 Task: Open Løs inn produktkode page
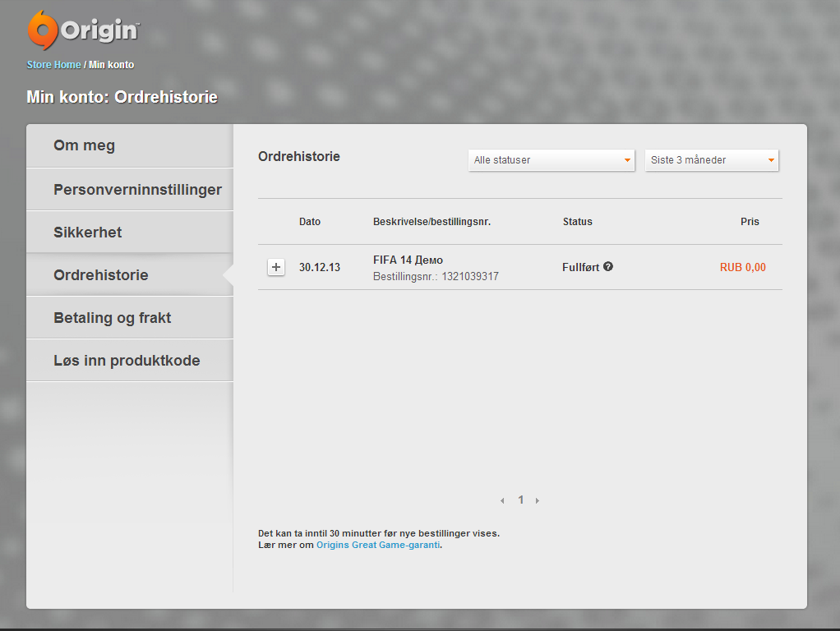click(130, 361)
